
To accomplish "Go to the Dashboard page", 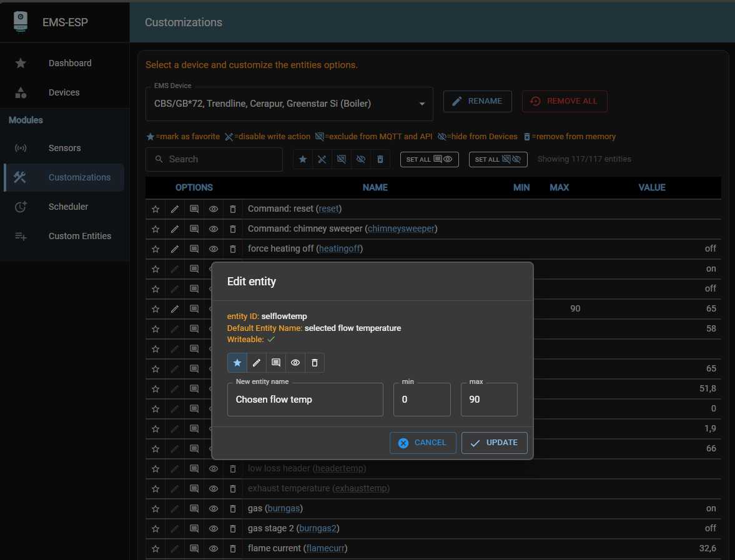I will (x=70, y=63).
